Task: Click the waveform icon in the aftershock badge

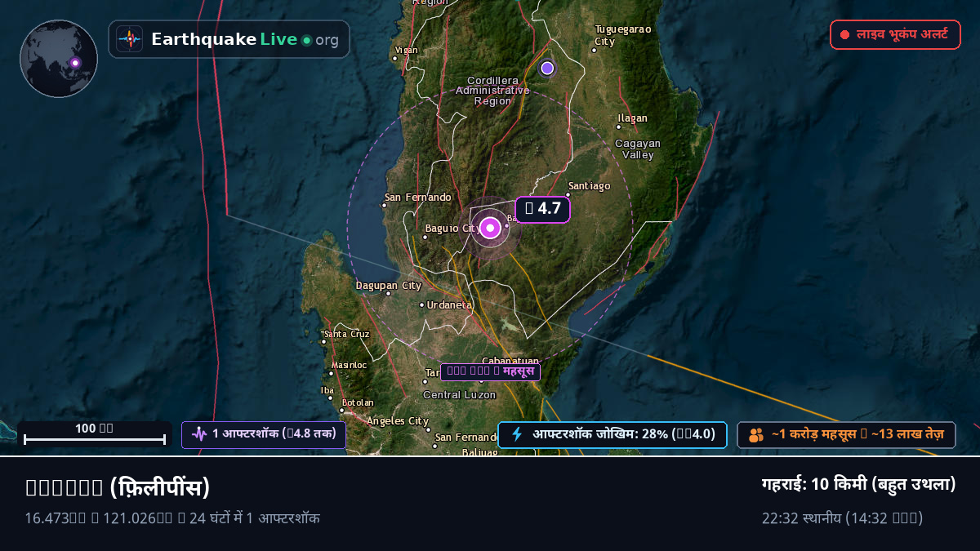Action: pos(199,434)
